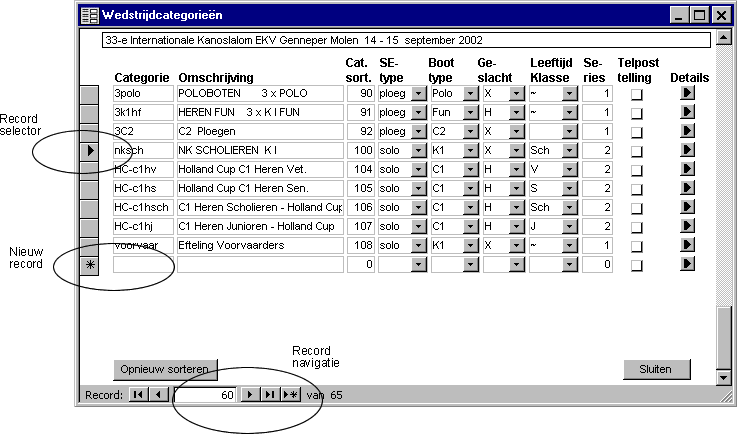Open details for the voorvaar row
This screenshot has height=434, width=737.
click(x=687, y=245)
